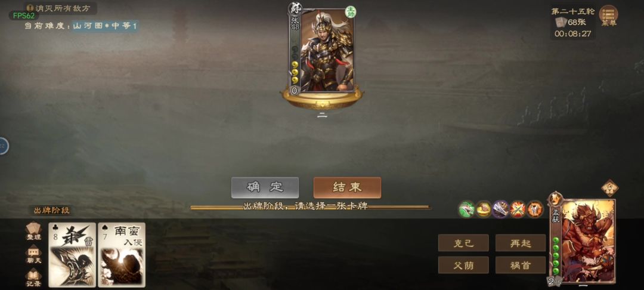Activate the 祸首 skill button
Image resolution: width=644 pixels, height=290 pixels.
(521, 266)
